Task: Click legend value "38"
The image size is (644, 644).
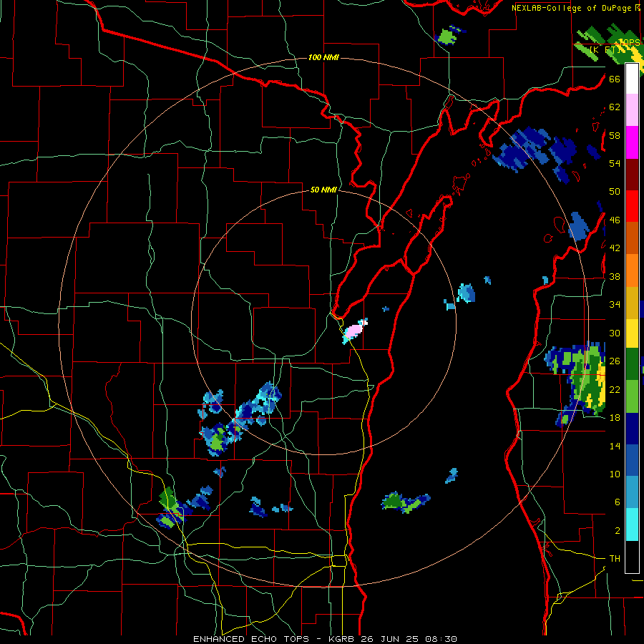Action: pos(615,276)
